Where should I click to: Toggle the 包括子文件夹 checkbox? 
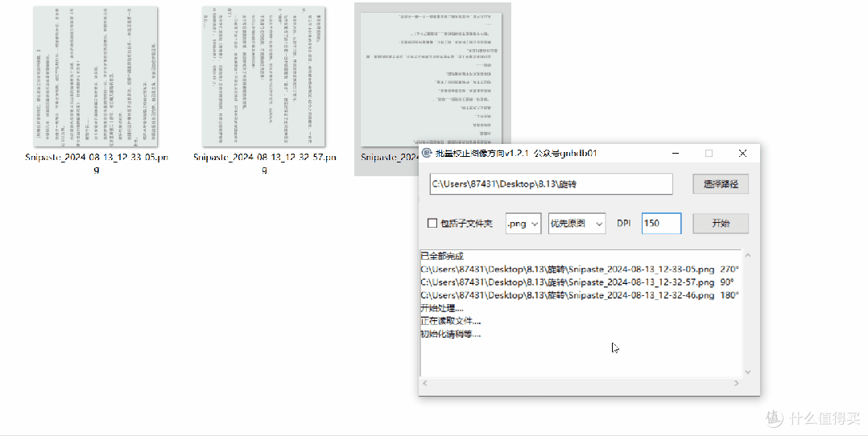pos(432,224)
